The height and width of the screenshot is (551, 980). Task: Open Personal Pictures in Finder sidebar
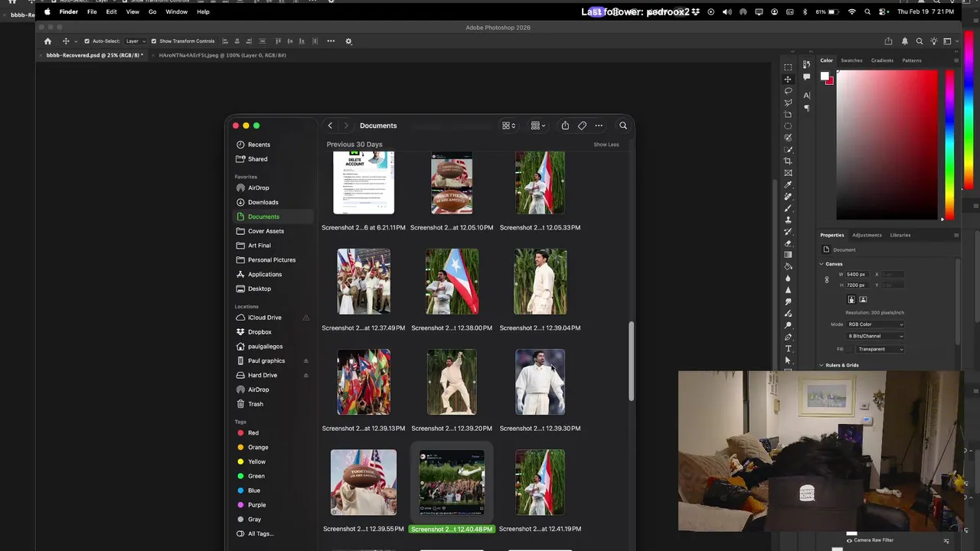[271, 260]
